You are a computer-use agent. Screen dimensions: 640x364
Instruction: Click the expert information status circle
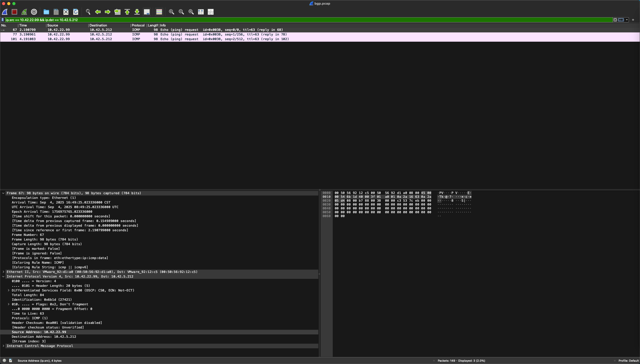(x=4, y=360)
